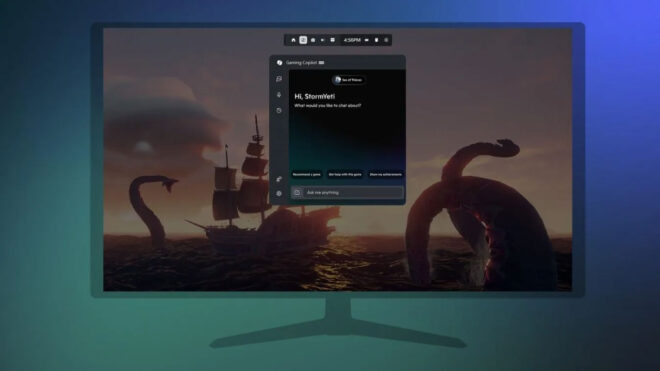Click the Ask me anything input field
This screenshot has height=371, width=660.
347,192
